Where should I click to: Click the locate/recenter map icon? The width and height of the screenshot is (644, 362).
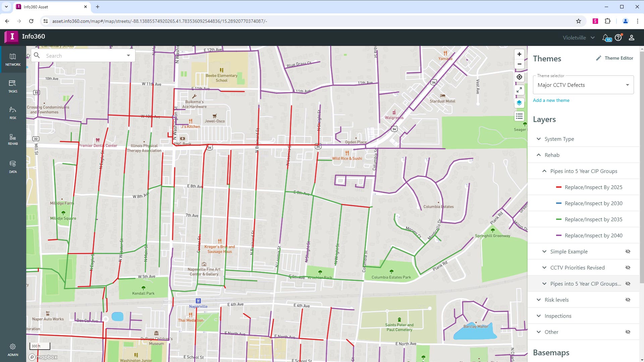(x=519, y=77)
